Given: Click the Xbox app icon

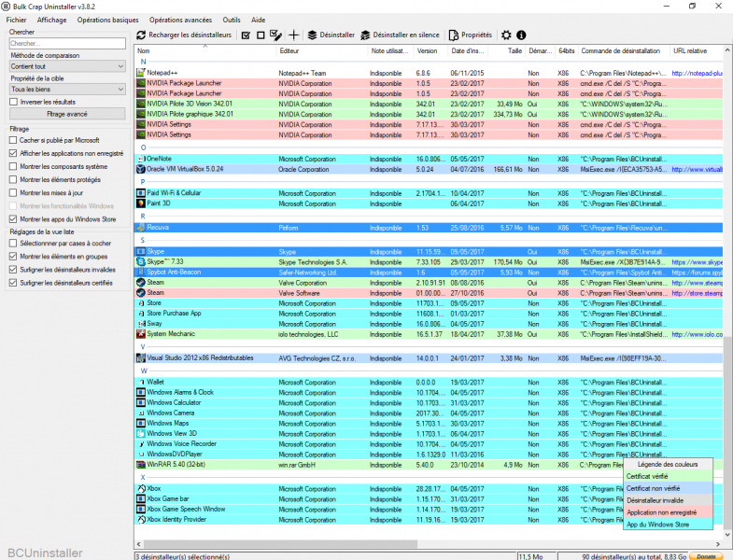Looking at the screenshot, I should (x=141, y=488).
